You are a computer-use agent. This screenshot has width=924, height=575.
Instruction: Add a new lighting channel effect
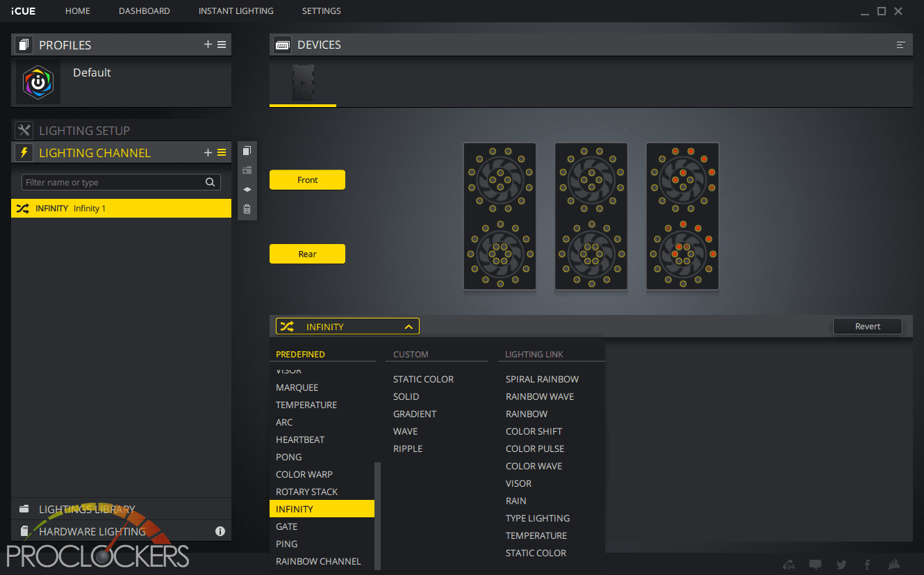pos(208,152)
